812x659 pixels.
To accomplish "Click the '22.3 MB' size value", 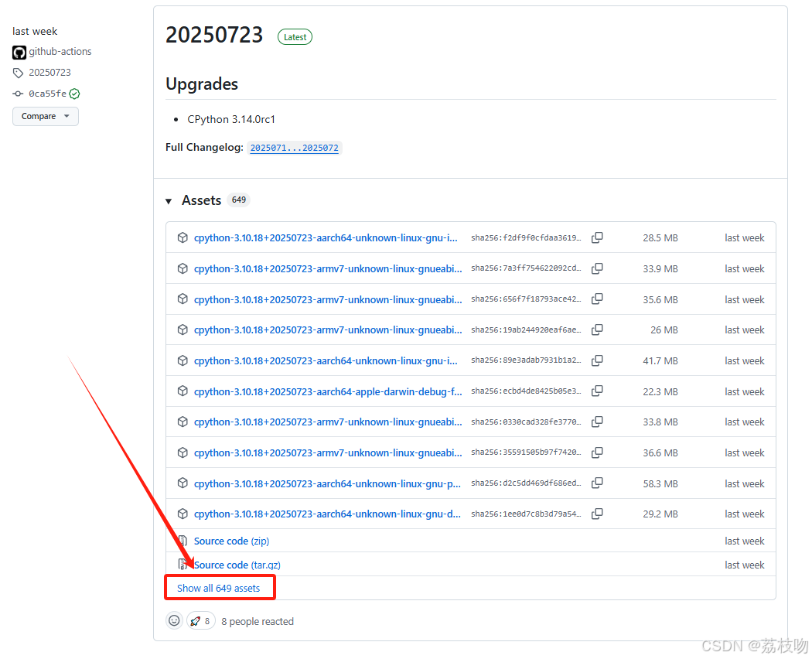I will click(660, 391).
